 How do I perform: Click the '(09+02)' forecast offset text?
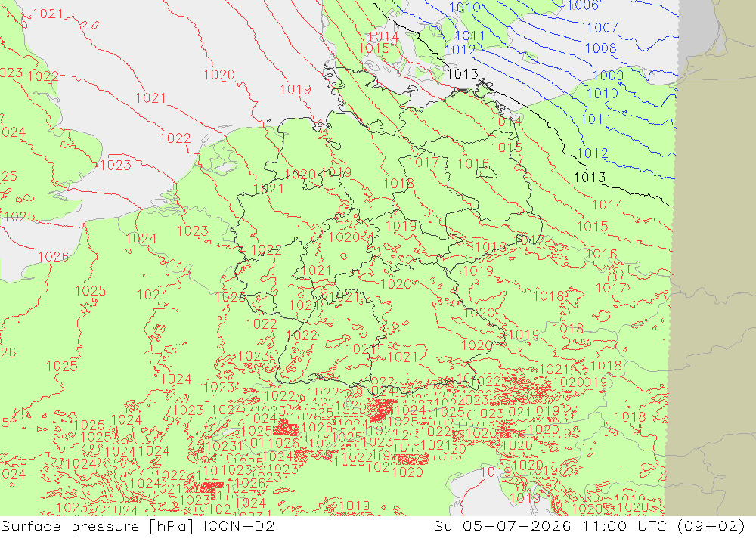[711, 525]
